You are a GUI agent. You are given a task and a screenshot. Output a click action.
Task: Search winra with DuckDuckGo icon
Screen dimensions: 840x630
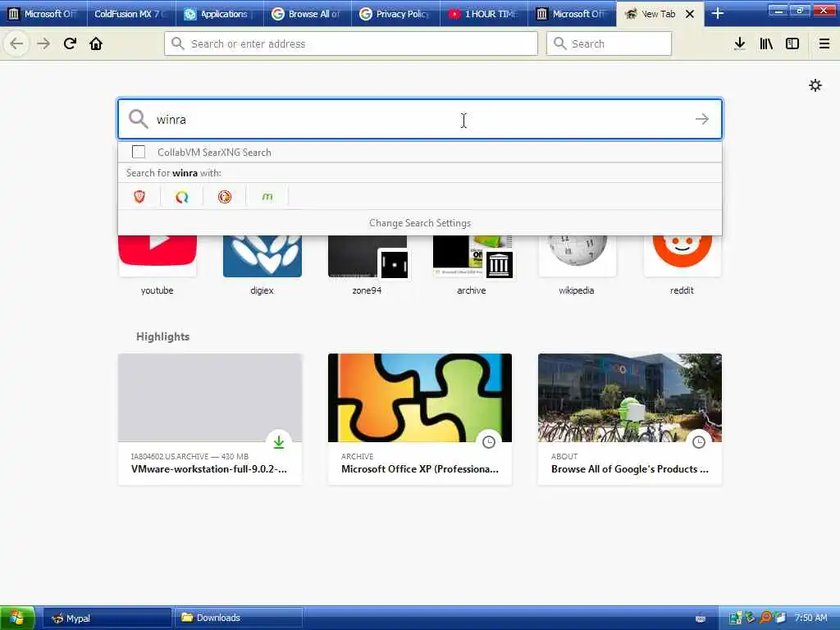click(225, 197)
